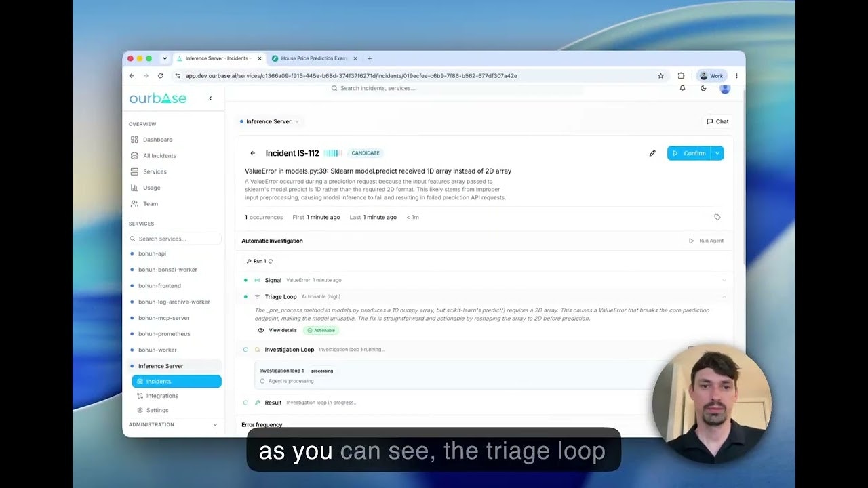Open Services in sidebar
868x488 pixels.
tap(155, 171)
